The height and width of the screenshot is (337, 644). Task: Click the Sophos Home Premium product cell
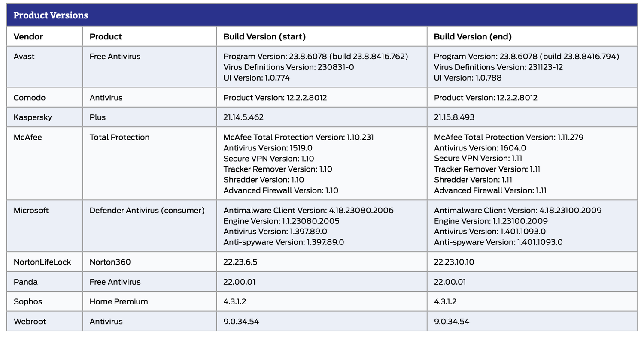pos(118,302)
